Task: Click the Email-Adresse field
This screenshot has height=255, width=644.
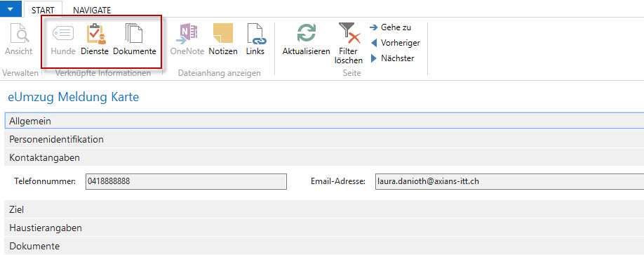Action: (x=509, y=181)
